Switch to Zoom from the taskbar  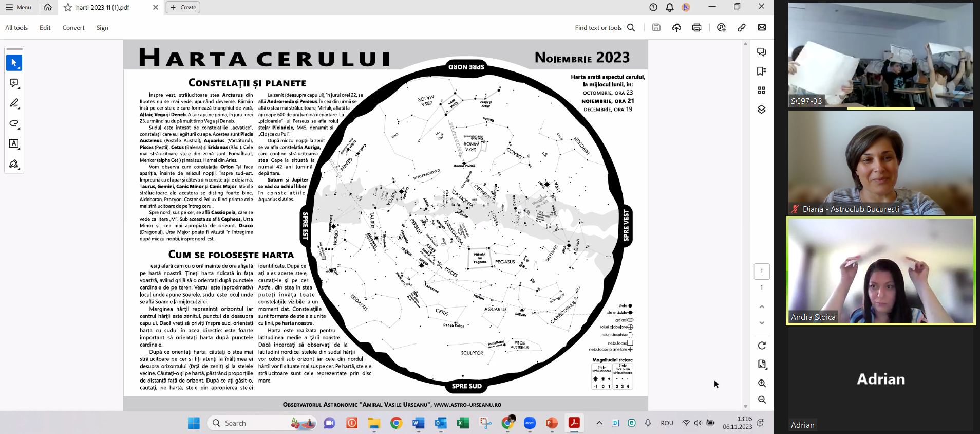point(530,423)
